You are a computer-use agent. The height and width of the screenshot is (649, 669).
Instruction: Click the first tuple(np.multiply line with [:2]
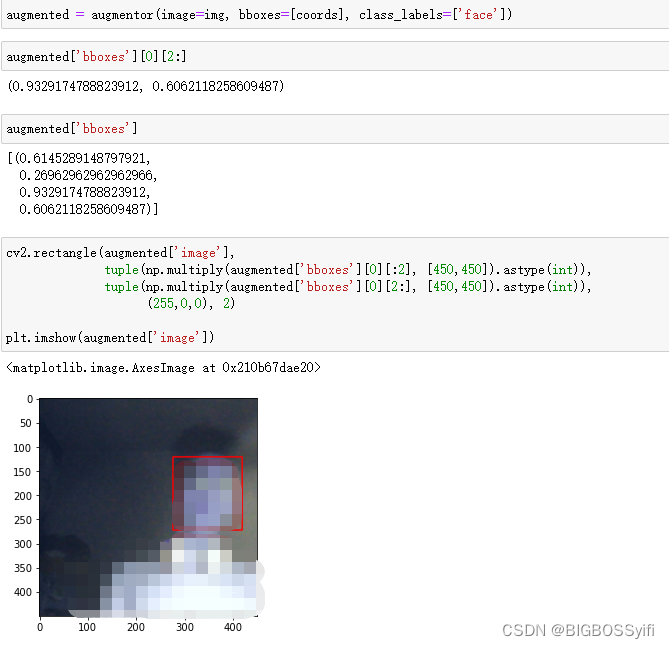pos(348,270)
